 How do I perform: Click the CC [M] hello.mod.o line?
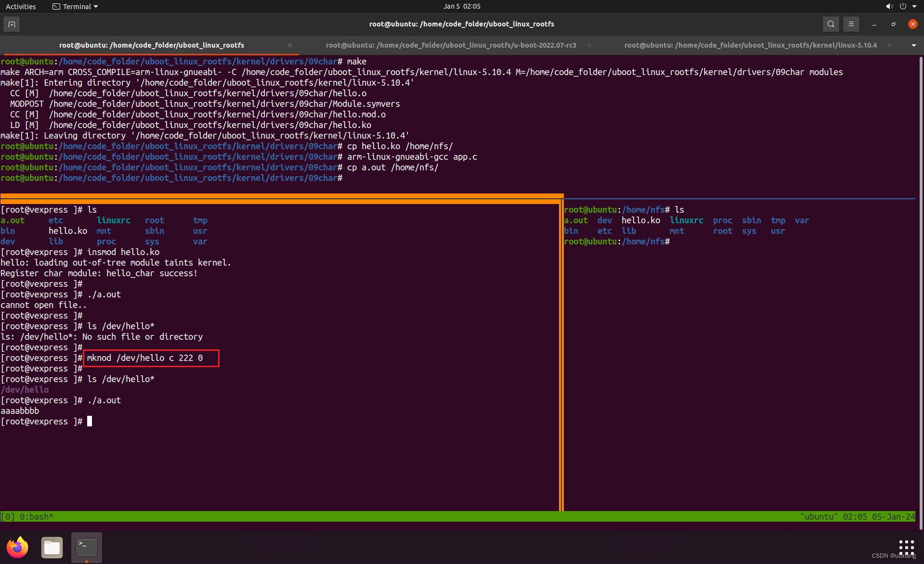point(198,115)
